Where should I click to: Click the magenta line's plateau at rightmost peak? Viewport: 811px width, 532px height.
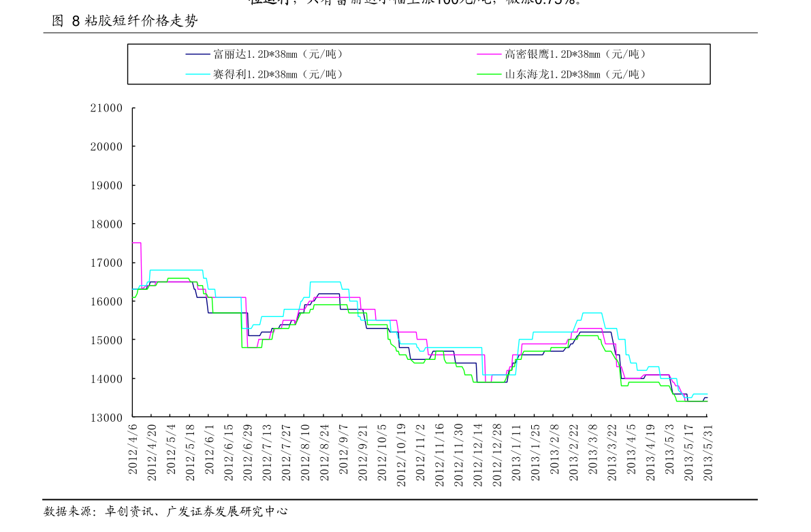click(x=590, y=329)
